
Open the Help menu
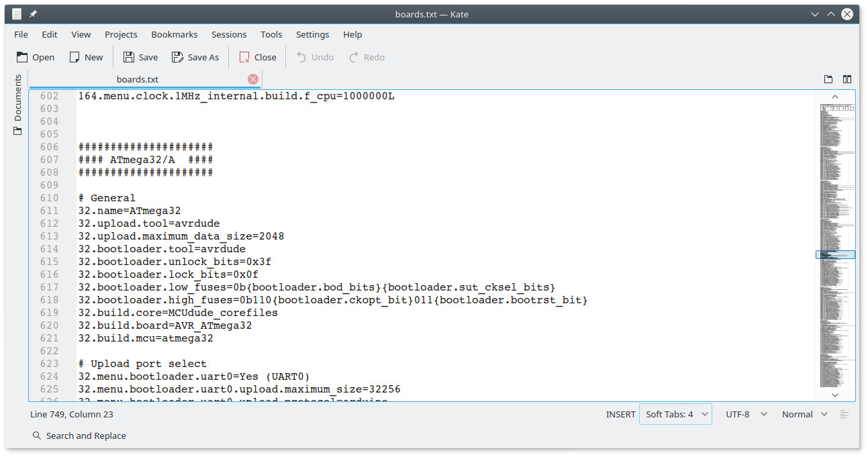coord(352,34)
